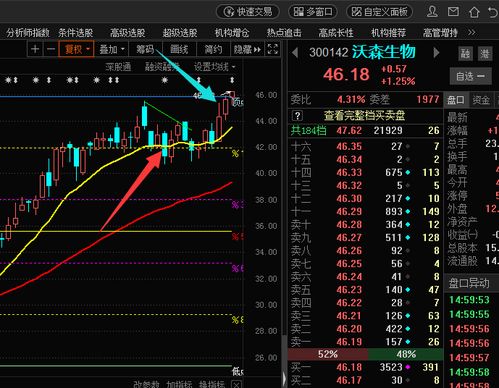The height and width of the screenshot is (388, 499).
Task: Click the 加指标 add indicator link
Action: pos(179,384)
